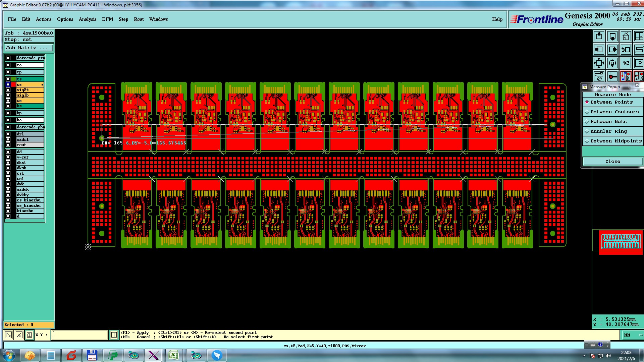The width and height of the screenshot is (644, 362).
Task: Toggle the checkbox for layer rout
Action: point(8,145)
